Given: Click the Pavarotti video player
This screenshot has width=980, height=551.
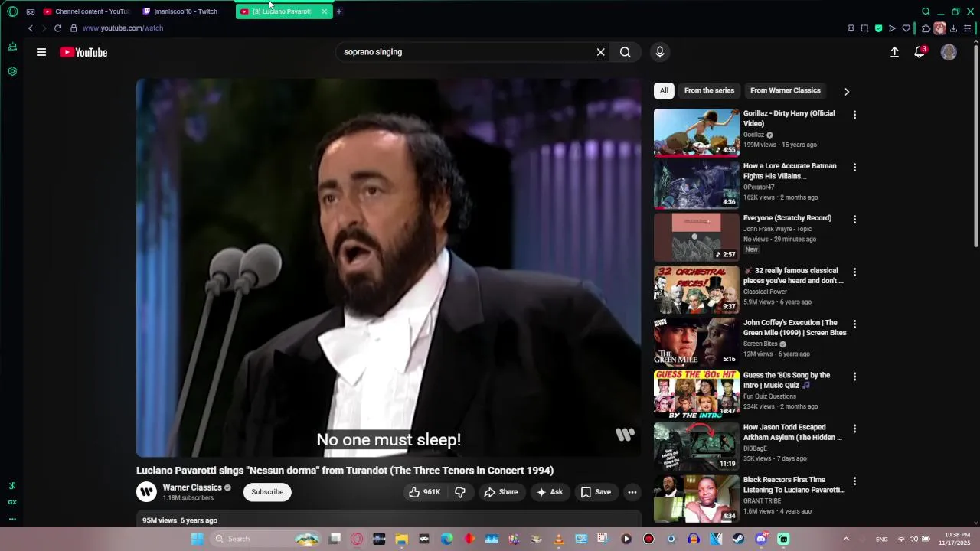Looking at the screenshot, I should (x=388, y=268).
